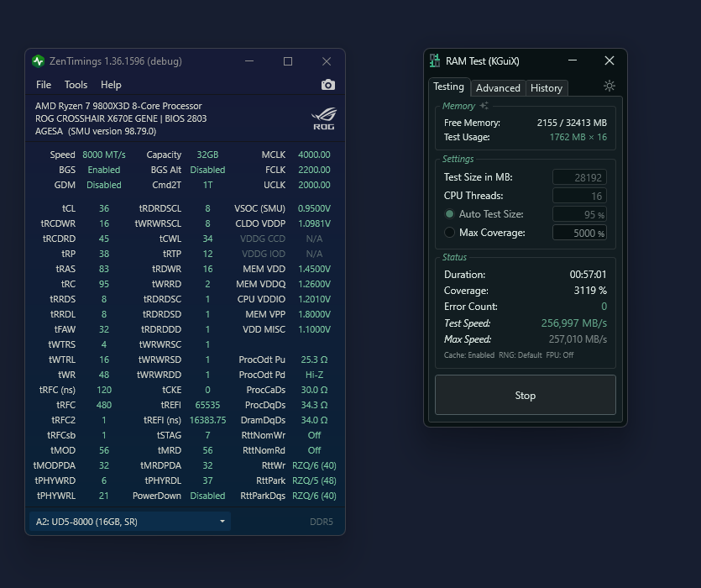
Task: Switch to the History tab
Action: [x=547, y=88]
